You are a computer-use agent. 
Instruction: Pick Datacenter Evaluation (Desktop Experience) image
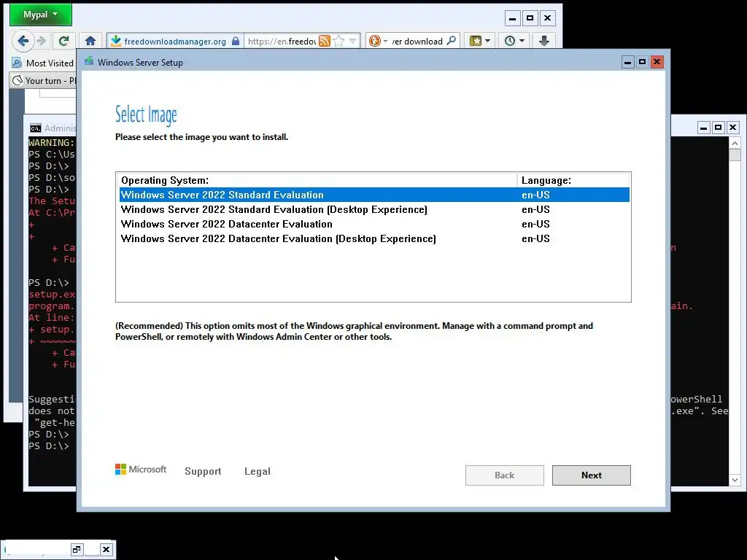374,238
